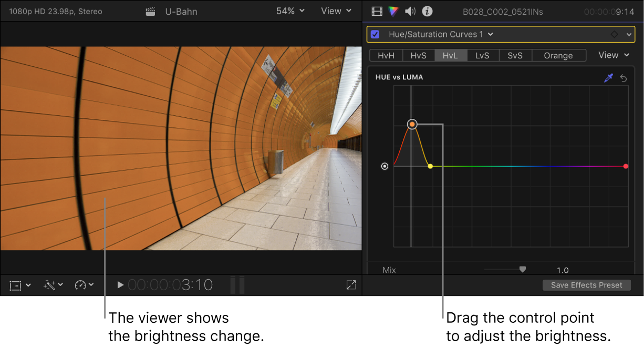This screenshot has width=644, height=347.
Task: Open the View menu above the curves panel
Action: 612,55
